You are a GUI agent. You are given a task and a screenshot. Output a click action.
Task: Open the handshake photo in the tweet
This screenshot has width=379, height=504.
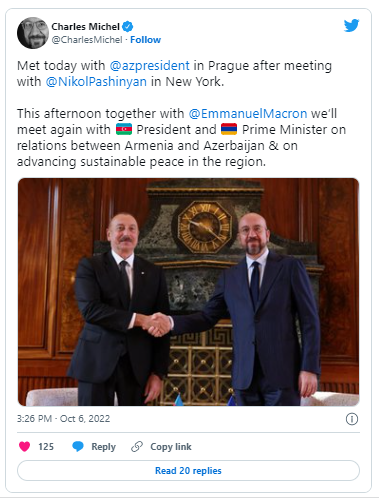[x=188, y=292]
